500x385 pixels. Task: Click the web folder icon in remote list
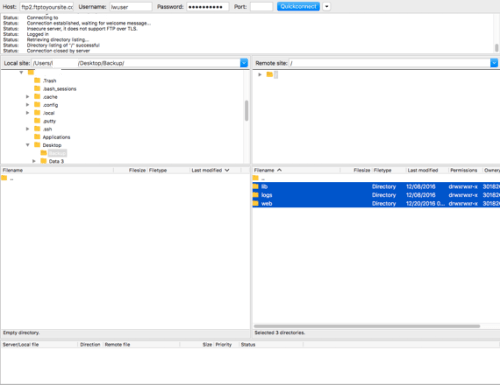pos(256,203)
